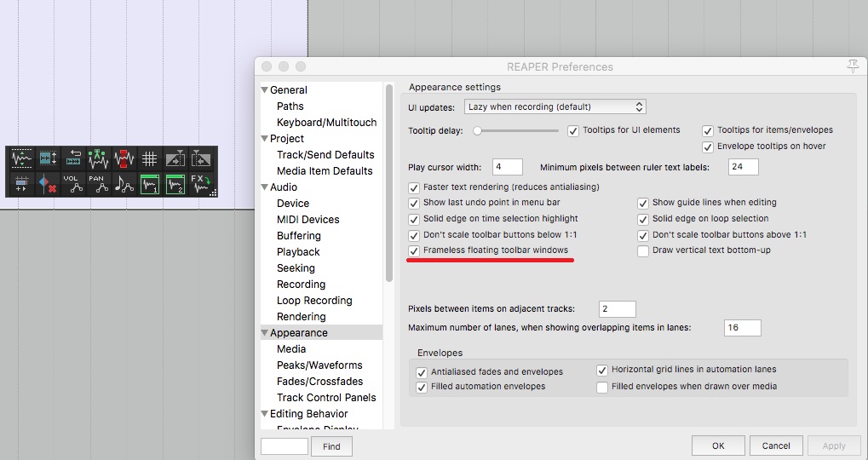The height and width of the screenshot is (460, 868).
Task: Open Buffering settings
Action: coord(299,236)
